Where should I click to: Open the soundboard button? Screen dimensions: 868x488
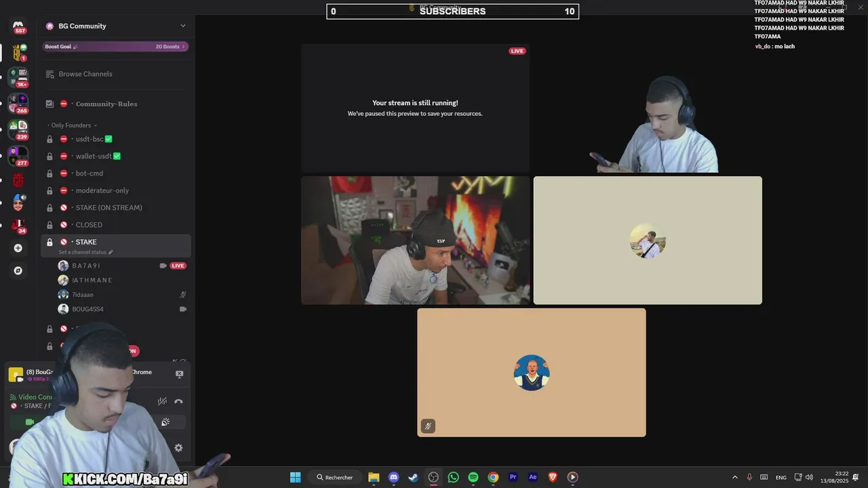[x=165, y=422]
